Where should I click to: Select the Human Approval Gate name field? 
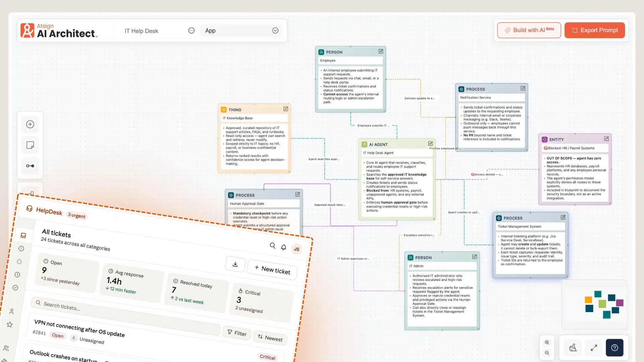pyautogui.click(x=264, y=204)
